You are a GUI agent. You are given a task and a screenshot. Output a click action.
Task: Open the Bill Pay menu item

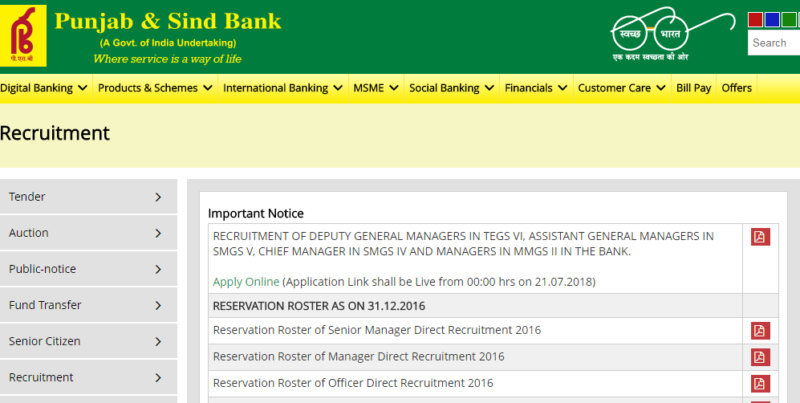click(x=694, y=88)
